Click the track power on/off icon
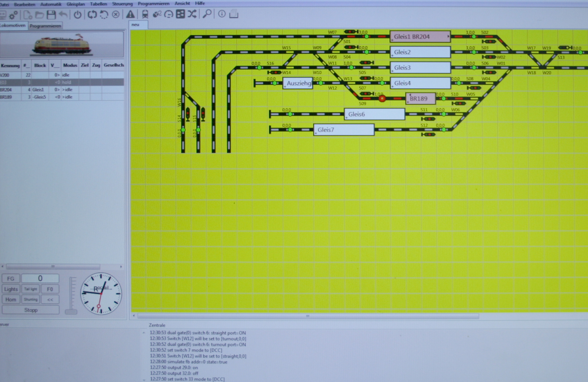Viewport: 588px width, 382px height. pyautogui.click(x=77, y=15)
